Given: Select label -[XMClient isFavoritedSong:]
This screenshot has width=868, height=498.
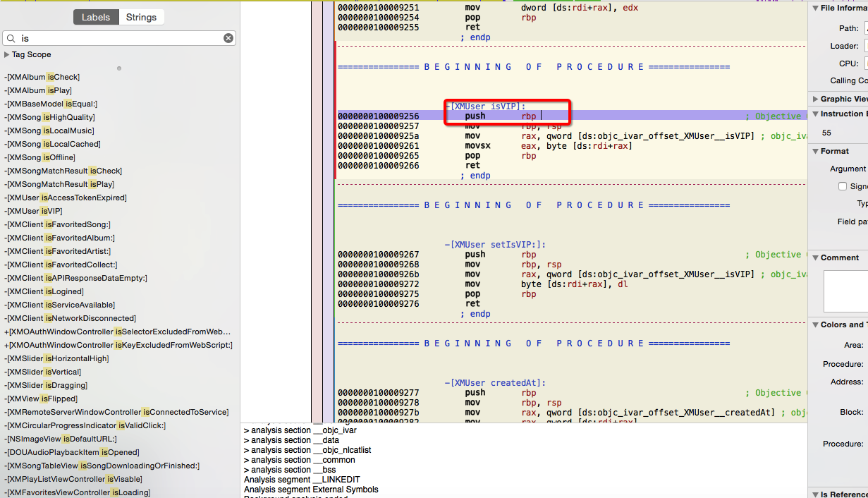Looking at the screenshot, I should pos(57,224).
